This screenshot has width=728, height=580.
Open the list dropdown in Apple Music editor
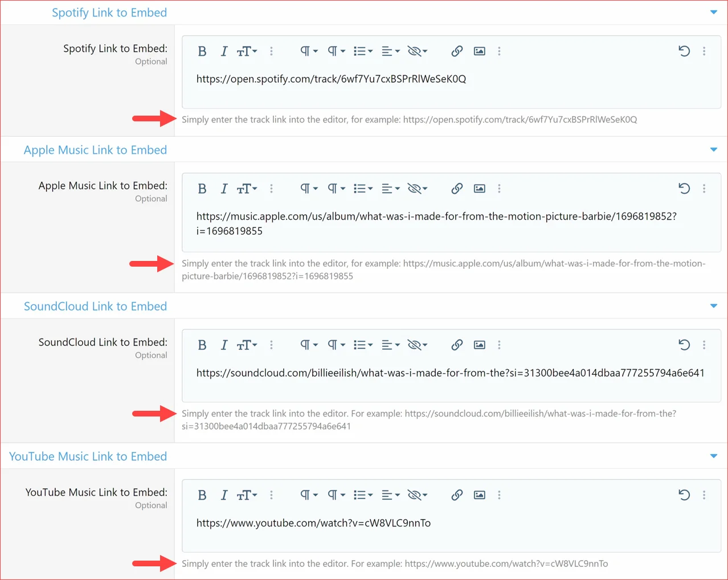pyautogui.click(x=363, y=189)
